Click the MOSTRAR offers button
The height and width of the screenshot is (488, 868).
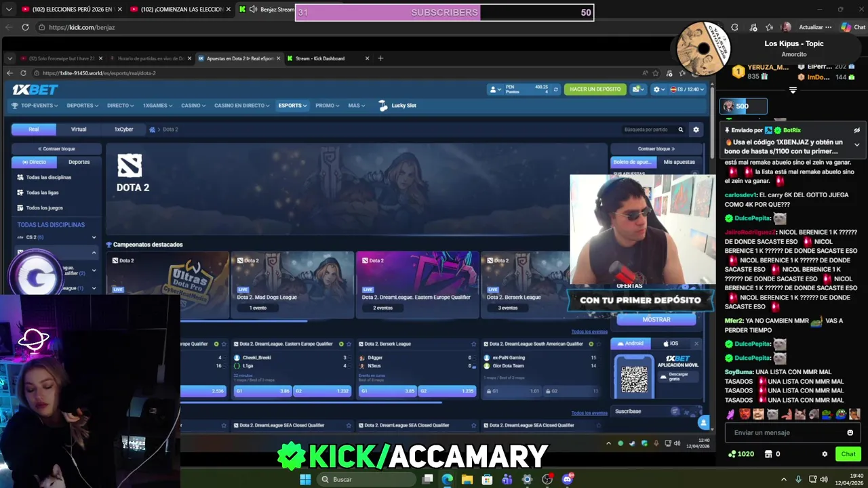tap(656, 319)
